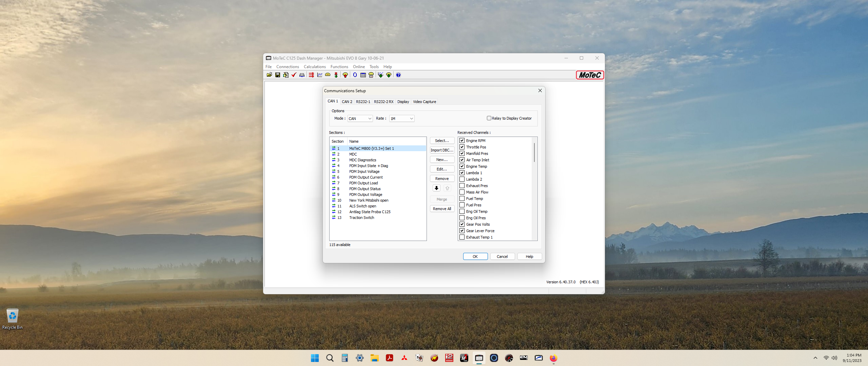This screenshot has width=868, height=366.
Task: Click the Select... button
Action: pos(442,141)
